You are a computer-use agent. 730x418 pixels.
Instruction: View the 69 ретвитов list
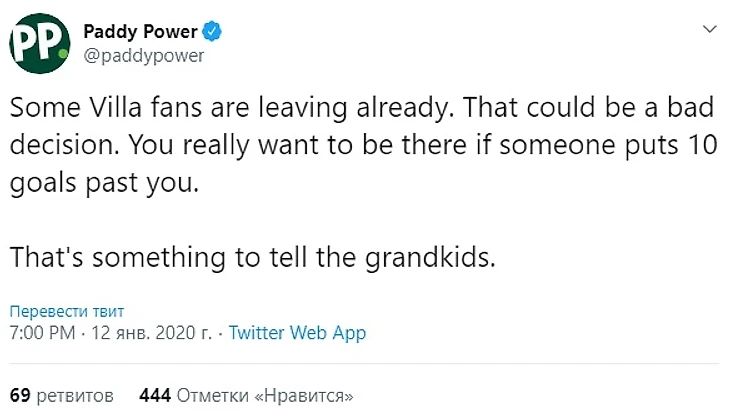pos(60,395)
